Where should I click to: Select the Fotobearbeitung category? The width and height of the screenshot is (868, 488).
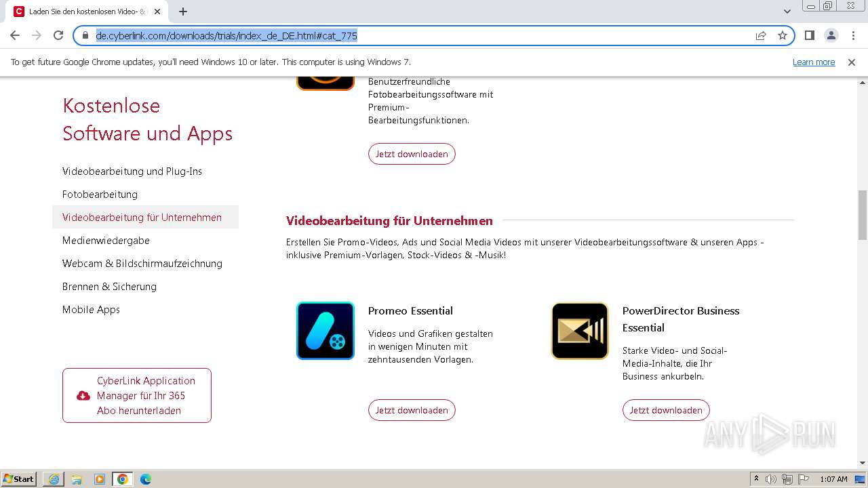(100, 195)
